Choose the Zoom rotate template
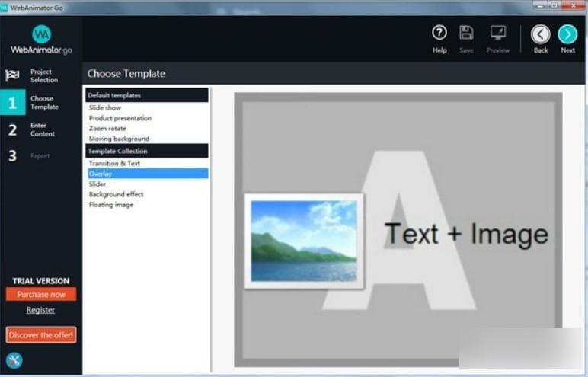588x377 pixels. point(107,129)
